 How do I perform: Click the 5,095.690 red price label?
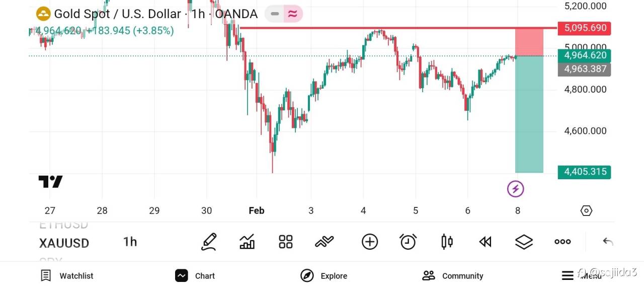585,28
